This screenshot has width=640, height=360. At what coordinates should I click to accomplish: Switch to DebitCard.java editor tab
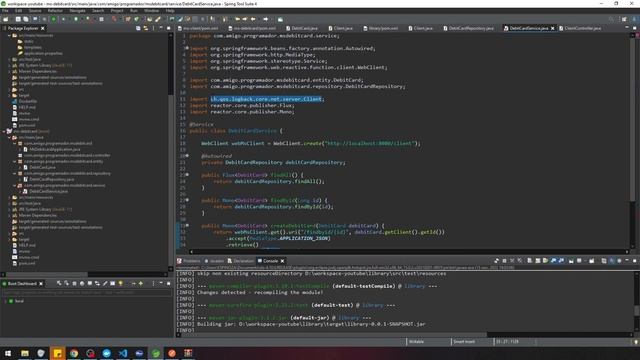click(302, 28)
